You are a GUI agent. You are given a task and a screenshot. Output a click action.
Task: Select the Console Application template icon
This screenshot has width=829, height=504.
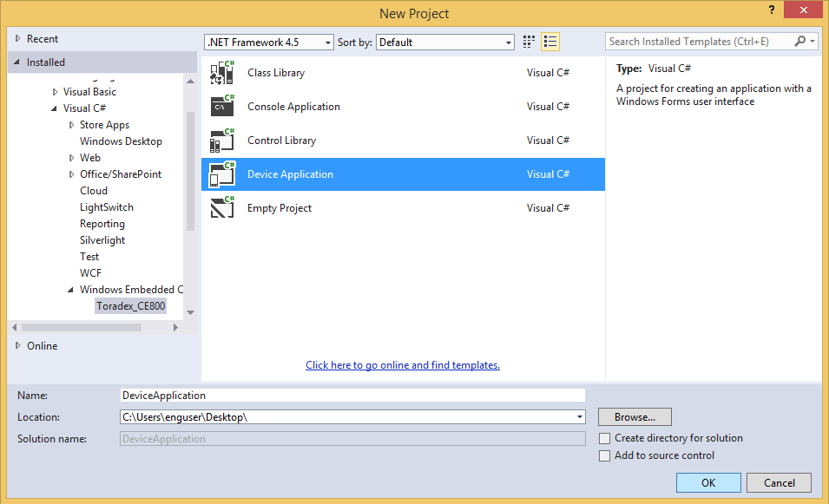pyautogui.click(x=222, y=106)
